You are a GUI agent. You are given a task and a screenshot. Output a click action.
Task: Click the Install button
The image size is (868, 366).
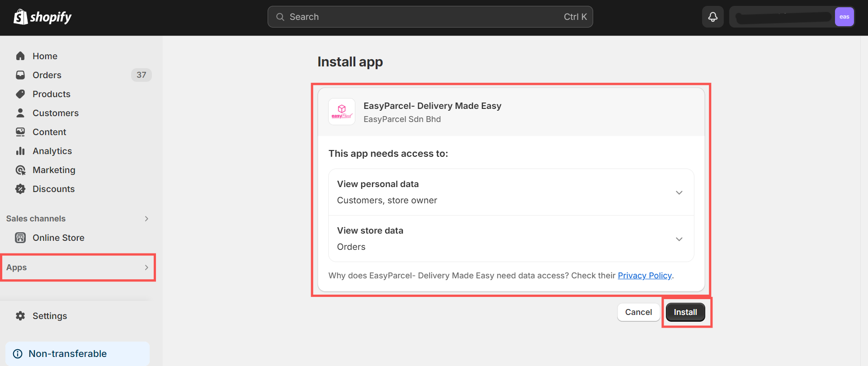(685, 312)
